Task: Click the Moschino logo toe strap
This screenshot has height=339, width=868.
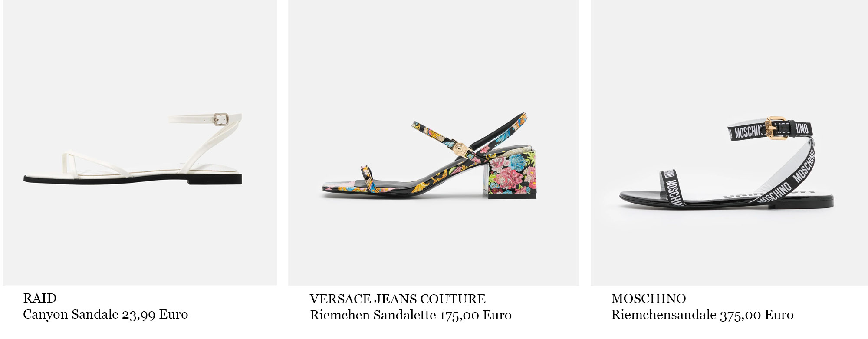Action: point(673,188)
